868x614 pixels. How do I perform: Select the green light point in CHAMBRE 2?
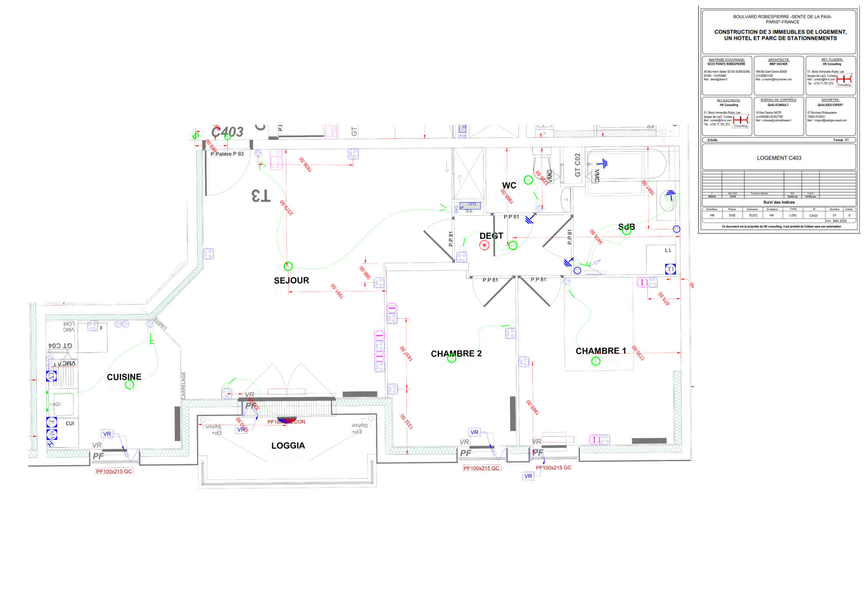(452, 358)
